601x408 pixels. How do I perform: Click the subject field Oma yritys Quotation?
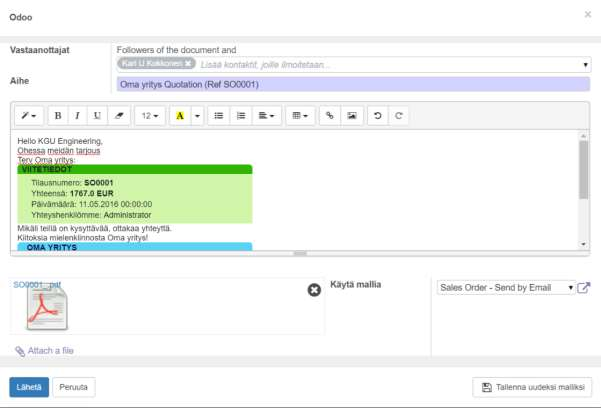pyautogui.click(x=353, y=84)
